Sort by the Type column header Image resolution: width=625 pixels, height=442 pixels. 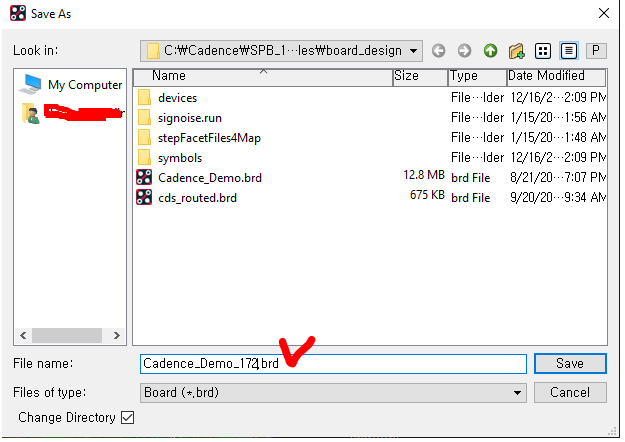[x=478, y=77]
